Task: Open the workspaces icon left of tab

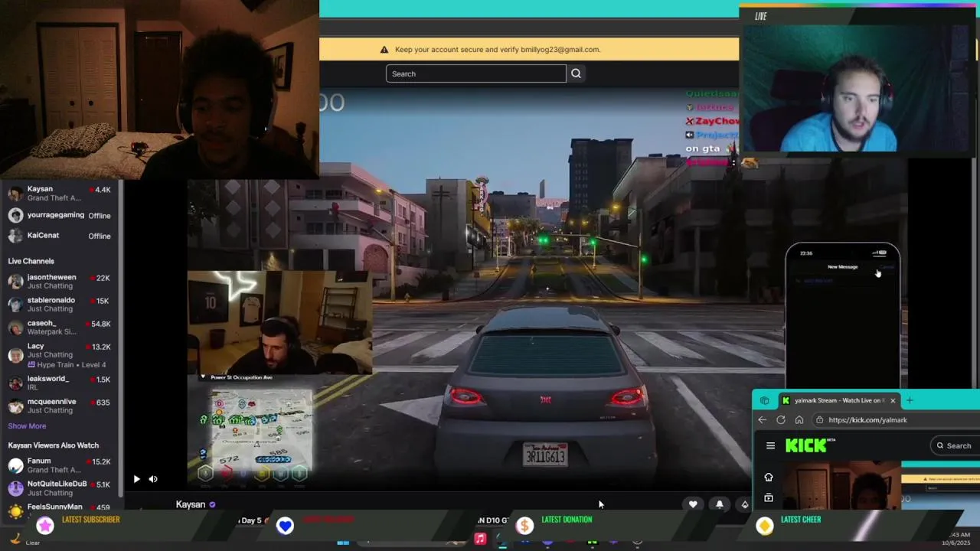Action: [x=764, y=400]
